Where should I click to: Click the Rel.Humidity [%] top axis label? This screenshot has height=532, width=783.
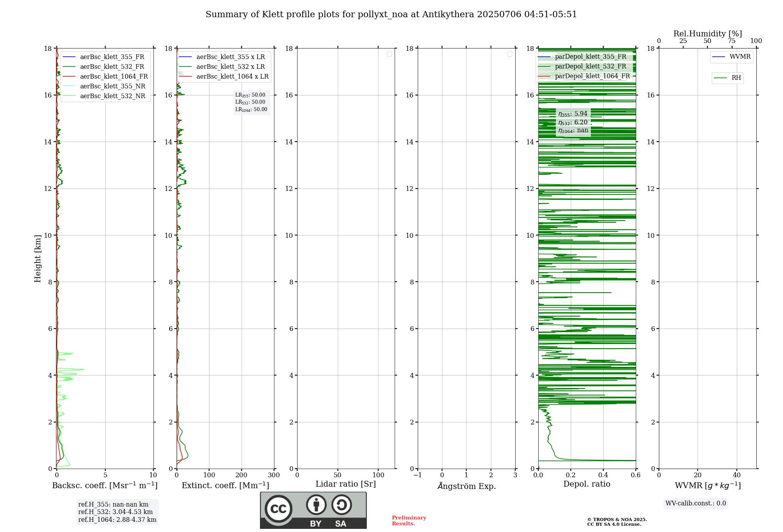pyautogui.click(x=708, y=34)
